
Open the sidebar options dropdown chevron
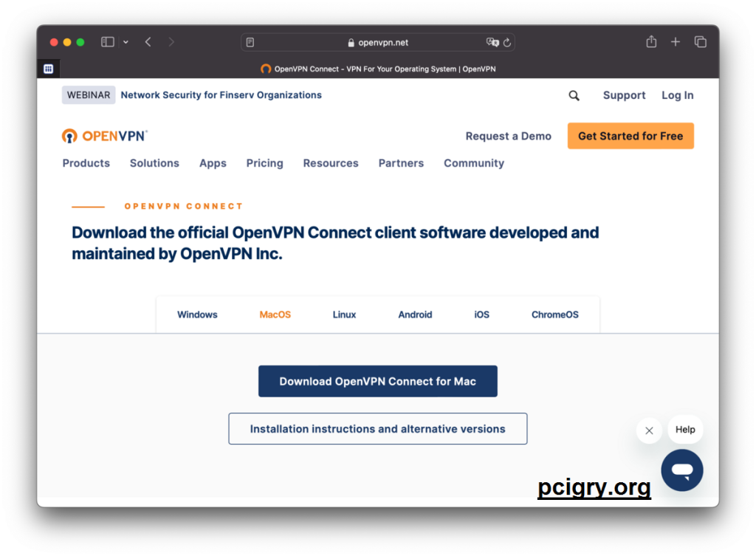(x=126, y=42)
